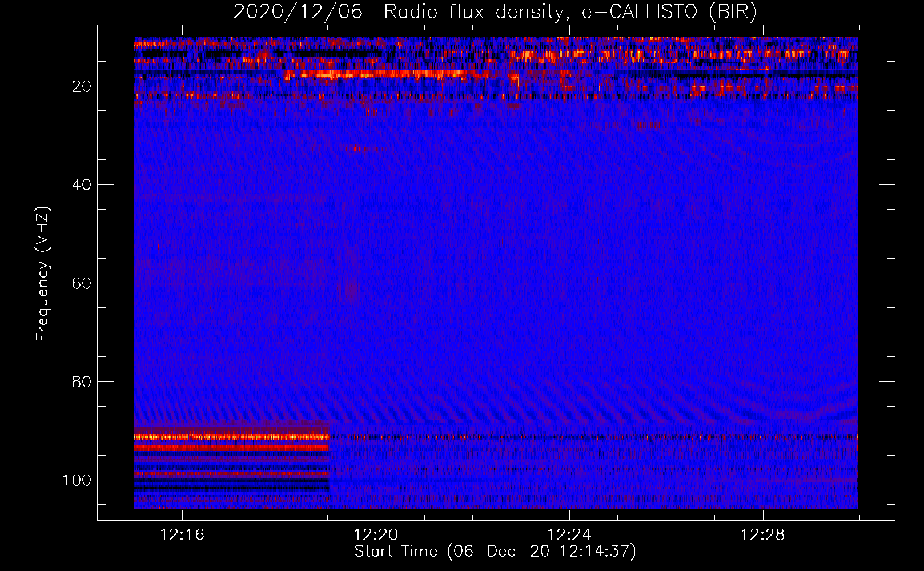Viewport: 924px width, 571px height.
Task: Select the 12:20 time tick label
Action: [x=376, y=535]
